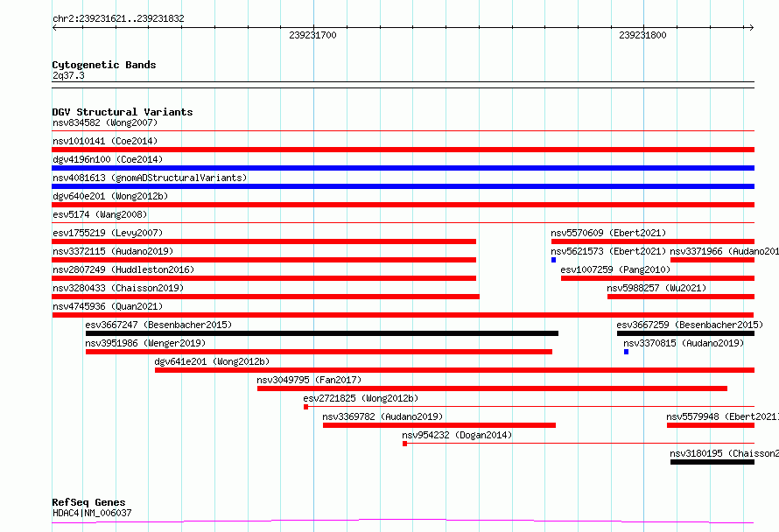This screenshot has height=532, width=779.
Task: Click the 2q37.3 band label
Action: point(68,75)
